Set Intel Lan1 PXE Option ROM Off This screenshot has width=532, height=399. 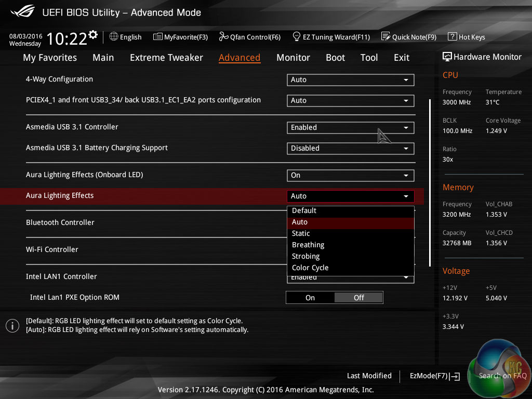(358, 298)
